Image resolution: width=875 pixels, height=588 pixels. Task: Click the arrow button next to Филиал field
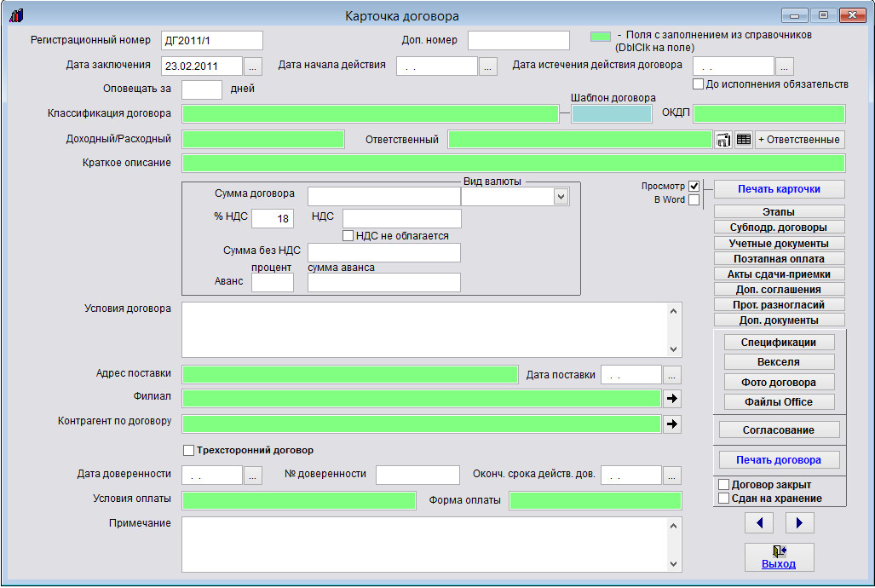[672, 398]
